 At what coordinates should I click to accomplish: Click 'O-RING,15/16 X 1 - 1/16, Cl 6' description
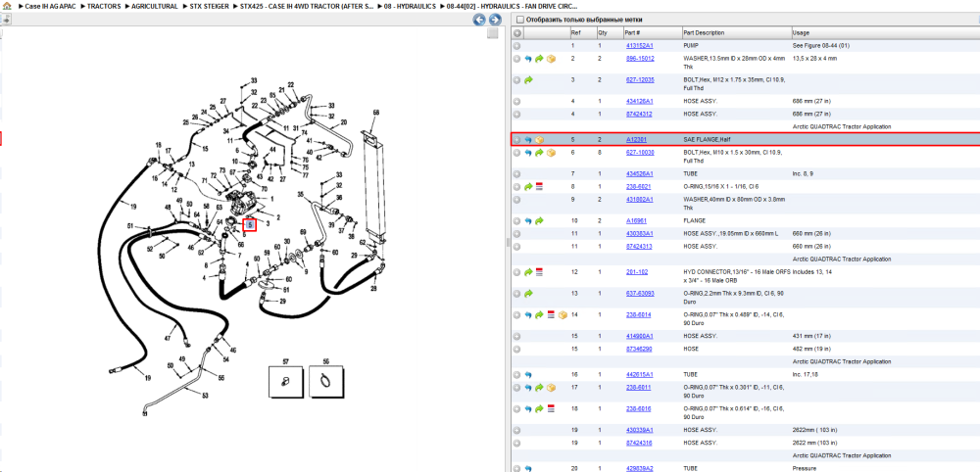click(x=720, y=186)
